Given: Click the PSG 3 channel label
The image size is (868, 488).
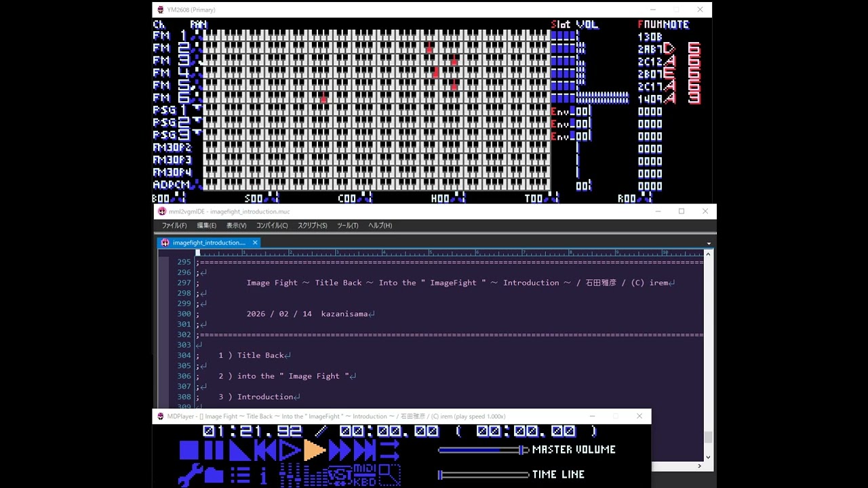Looking at the screenshot, I should click(170, 135).
